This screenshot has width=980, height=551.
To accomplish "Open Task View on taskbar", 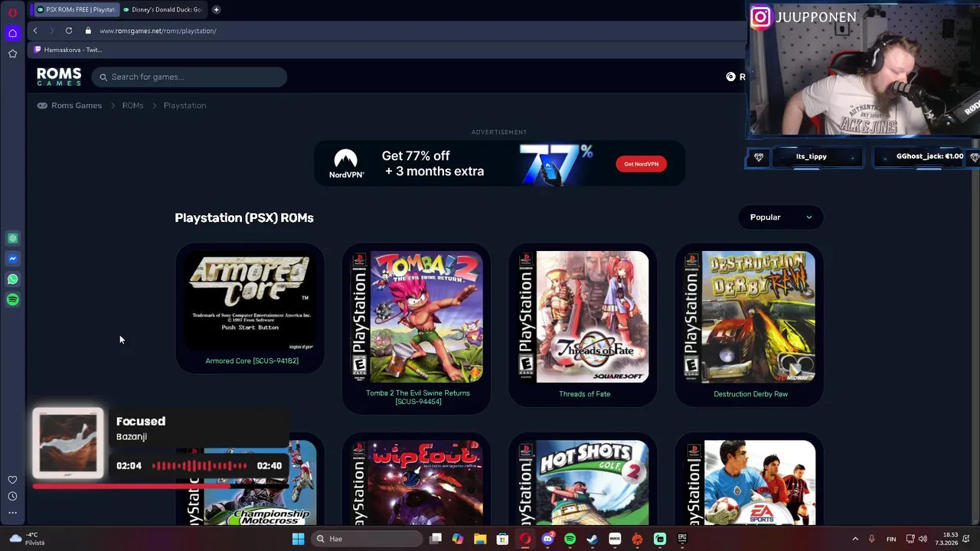I will 436,539.
